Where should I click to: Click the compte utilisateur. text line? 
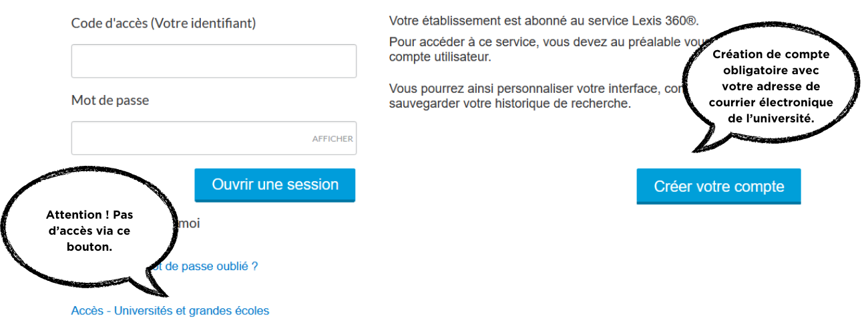tap(440, 58)
